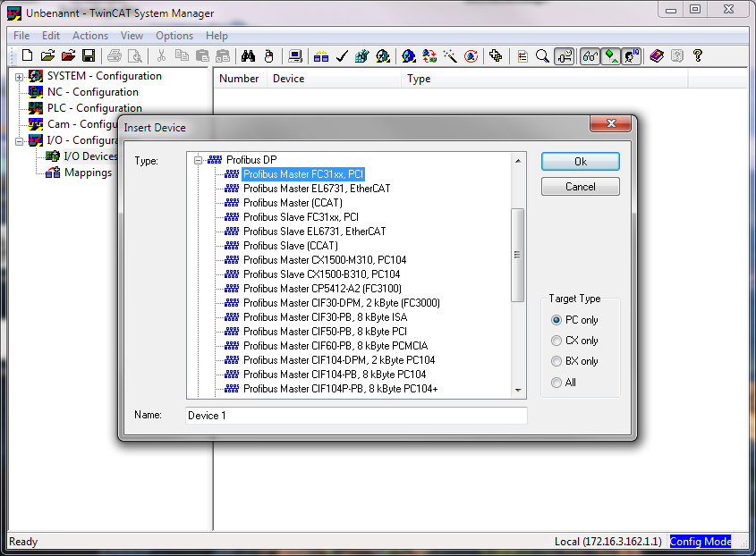The image size is (756, 556).
Task: Open the Actions menu
Action: tap(90, 36)
